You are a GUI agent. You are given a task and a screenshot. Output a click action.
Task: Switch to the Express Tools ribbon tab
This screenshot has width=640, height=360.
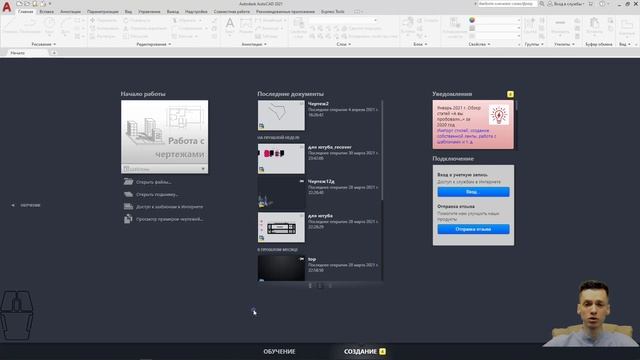coord(333,11)
